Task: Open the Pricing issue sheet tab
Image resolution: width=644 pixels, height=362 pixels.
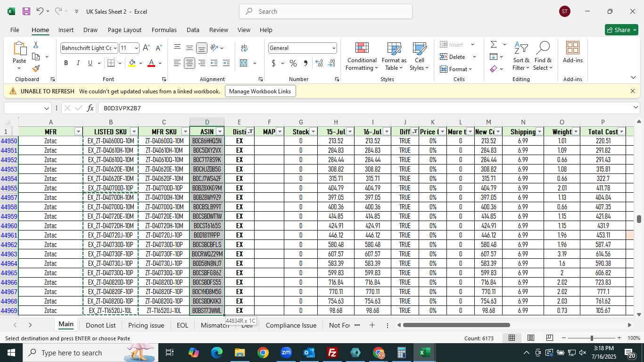Action: [x=146, y=325]
